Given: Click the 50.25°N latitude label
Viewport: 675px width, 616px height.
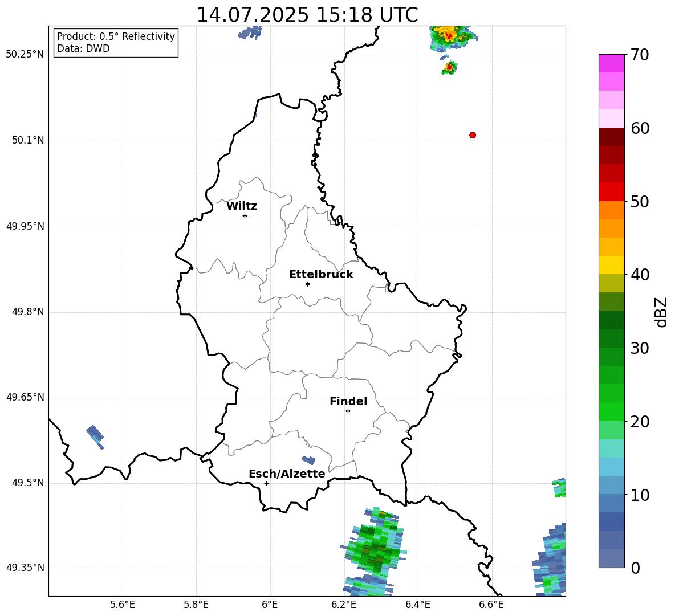Looking at the screenshot, I should 25,55.
